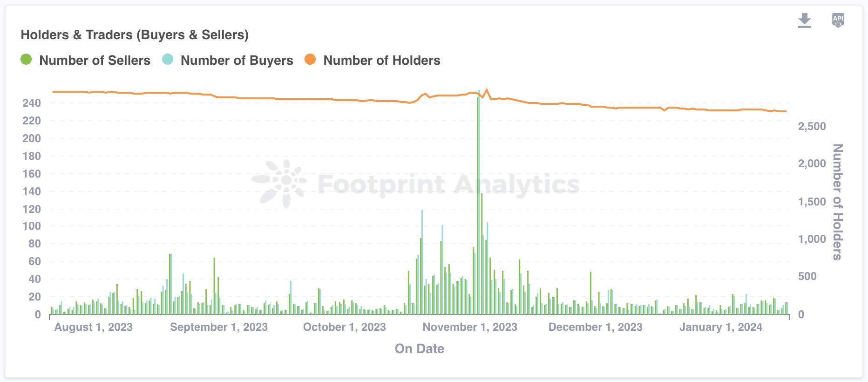The width and height of the screenshot is (868, 382).
Task: Click the October 1, 2023 axis label
Action: tap(344, 327)
